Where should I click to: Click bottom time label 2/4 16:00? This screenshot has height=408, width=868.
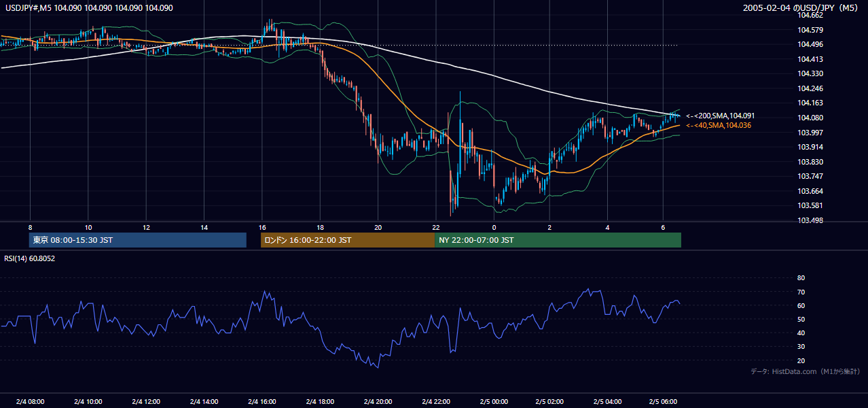pos(262,402)
